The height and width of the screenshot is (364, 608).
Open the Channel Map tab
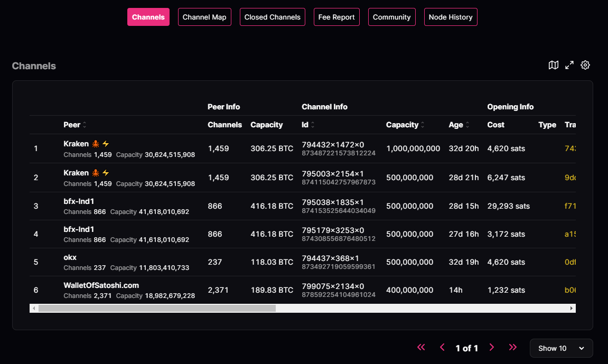204,17
